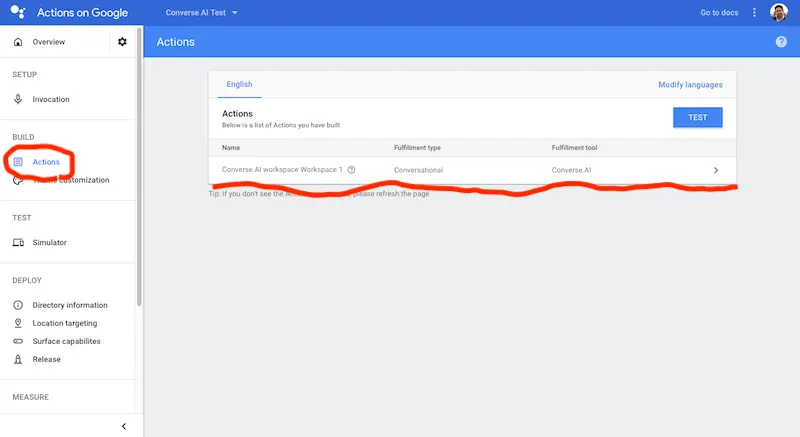
Task: Click the Actions list icon in sidebar
Action: click(x=18, y=162)
